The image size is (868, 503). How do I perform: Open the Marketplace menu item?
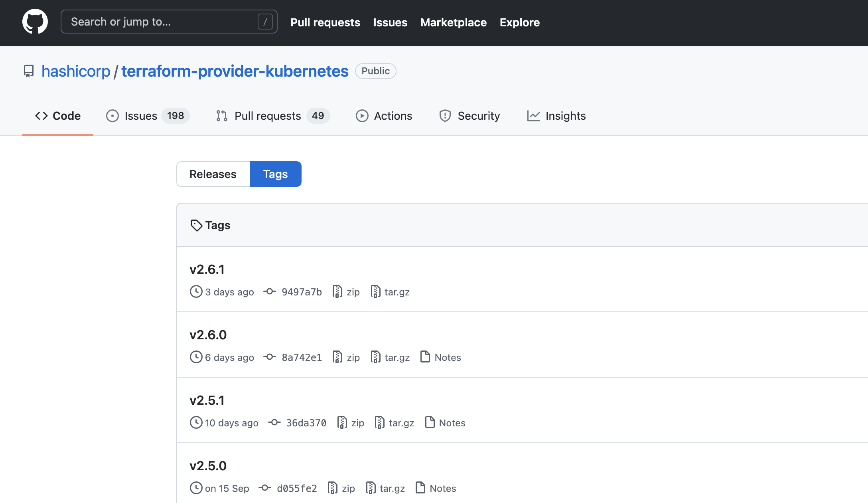pyautogui.click(x=453, y=22)
